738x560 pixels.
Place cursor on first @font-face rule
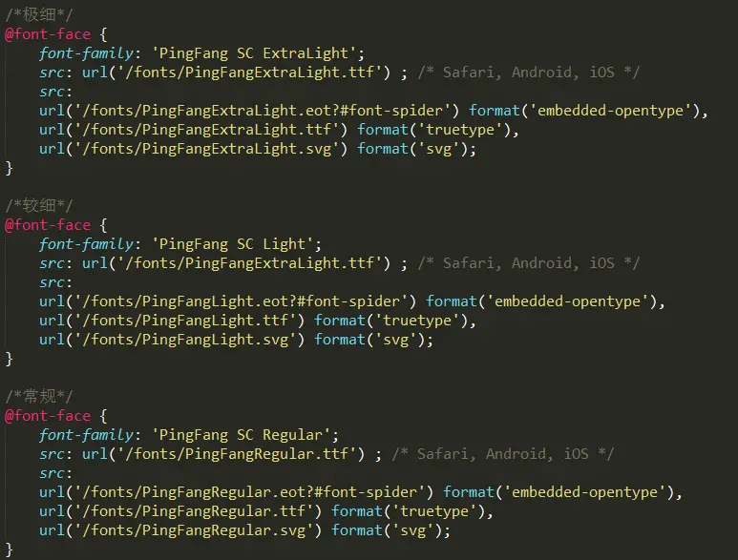tap(48, 34)
